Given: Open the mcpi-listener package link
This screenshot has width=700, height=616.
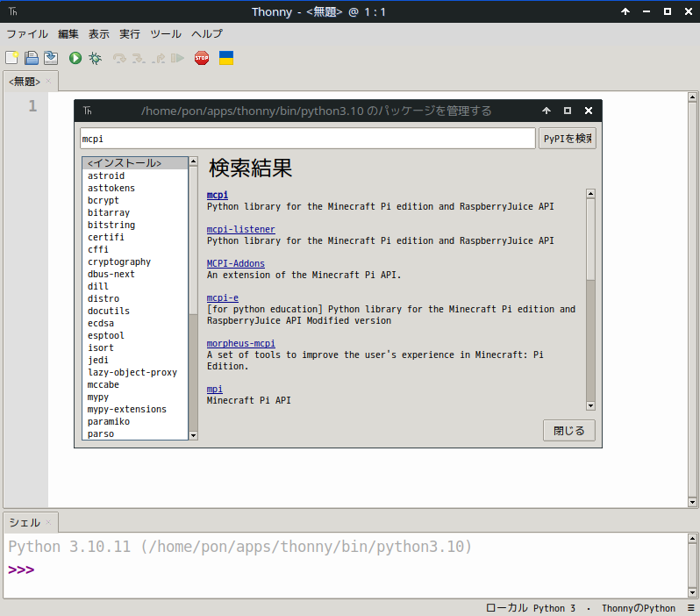Looking at the screenshot, I should click(x=240, y=229).
